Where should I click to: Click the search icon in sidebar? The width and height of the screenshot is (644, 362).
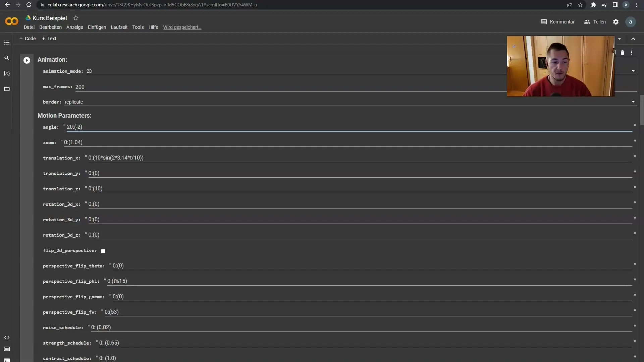(7, 58)
